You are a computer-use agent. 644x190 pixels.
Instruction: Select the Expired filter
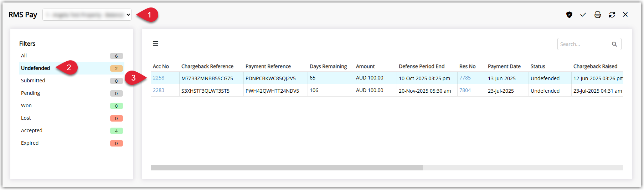point(71,143)
